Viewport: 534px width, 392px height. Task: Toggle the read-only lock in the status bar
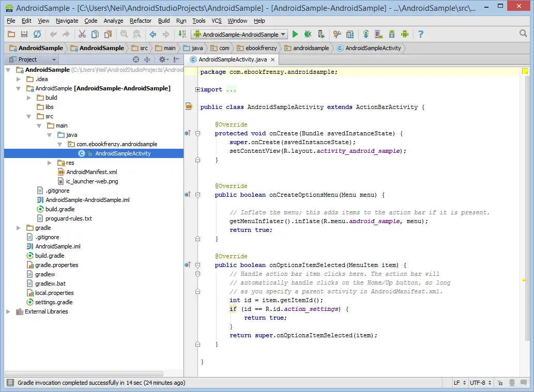(x=500, y=383)
